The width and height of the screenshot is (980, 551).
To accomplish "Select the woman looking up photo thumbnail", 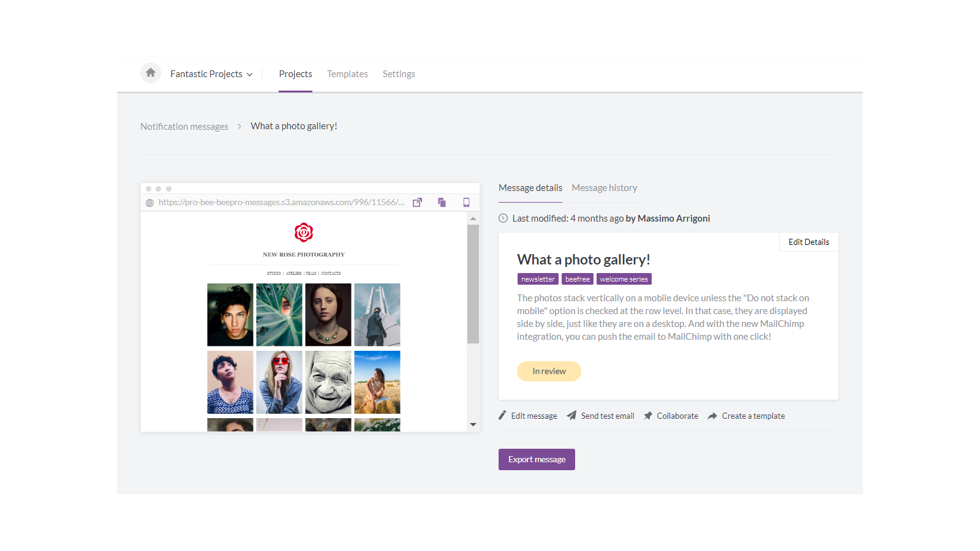I will coord(230,382).
